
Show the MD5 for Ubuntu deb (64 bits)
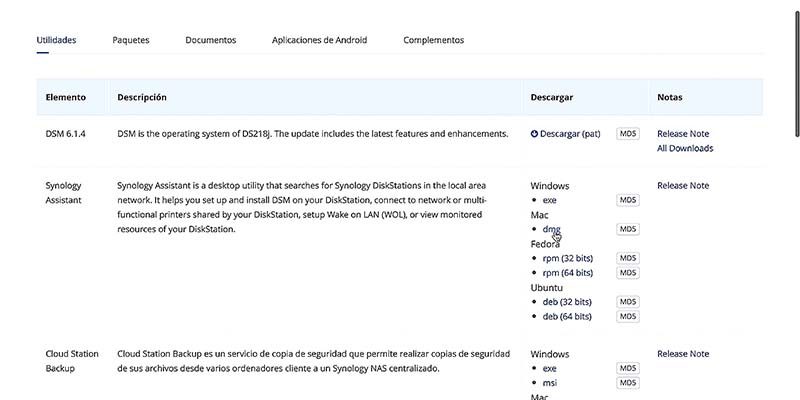(628, 316)
